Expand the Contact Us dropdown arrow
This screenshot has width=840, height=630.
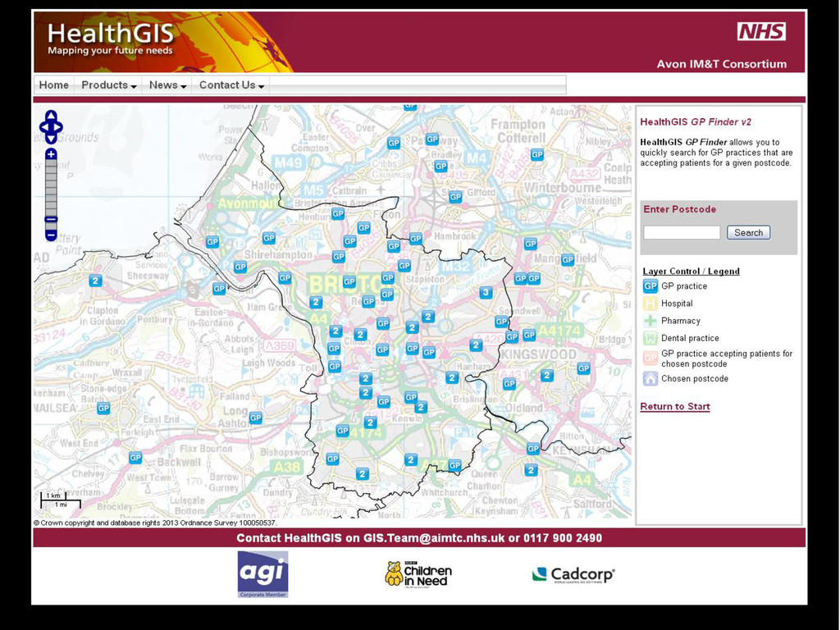tap(261, 86)
